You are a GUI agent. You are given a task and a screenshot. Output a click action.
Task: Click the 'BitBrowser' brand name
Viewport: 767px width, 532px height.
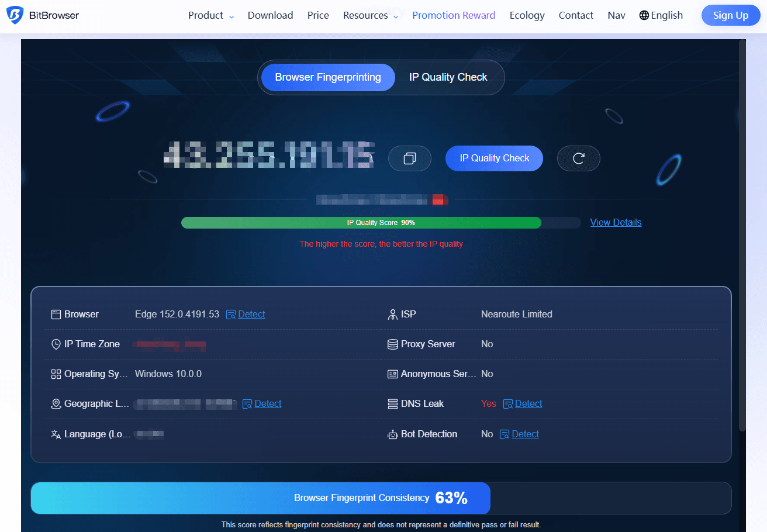[x=54, y=15]
